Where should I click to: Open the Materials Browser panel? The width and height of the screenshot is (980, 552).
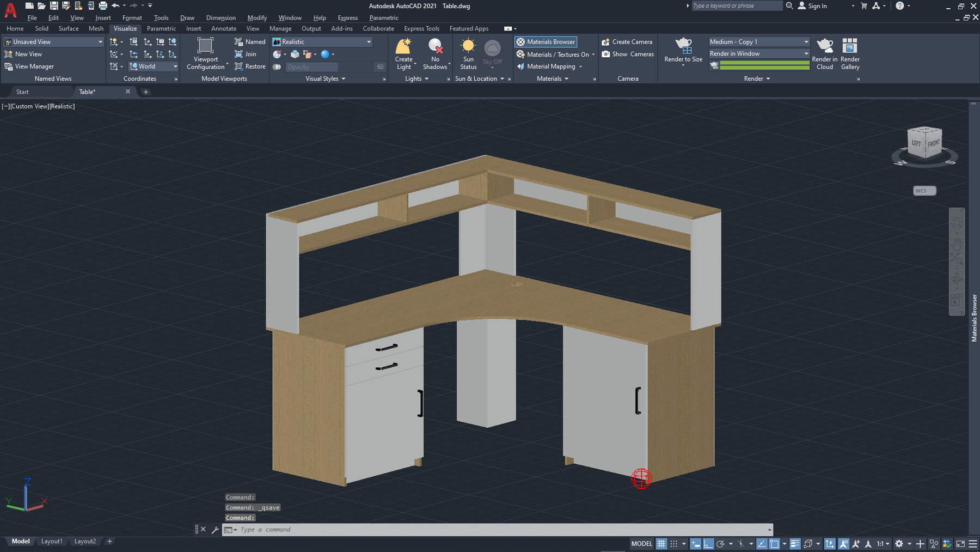545,41
